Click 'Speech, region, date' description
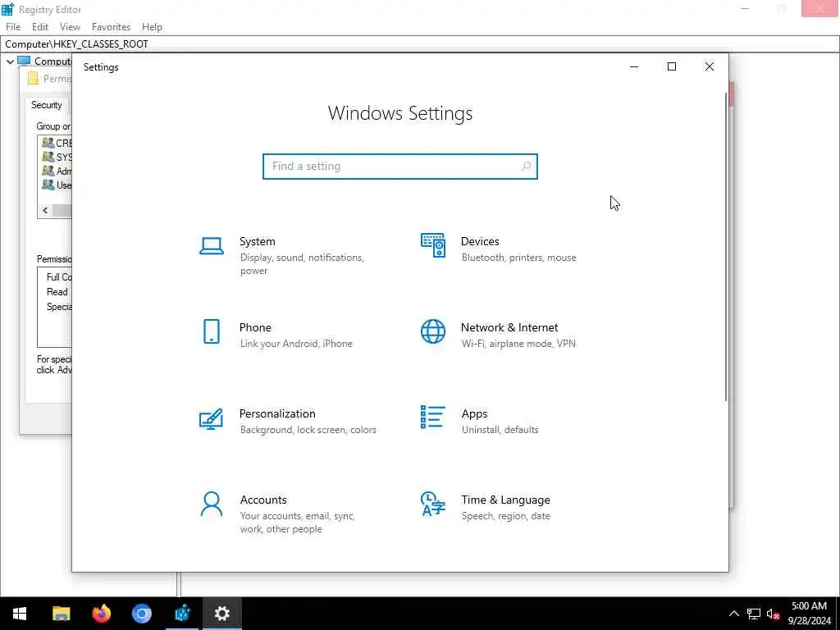The height and width of the screenshot is (630, 840). 505,517
